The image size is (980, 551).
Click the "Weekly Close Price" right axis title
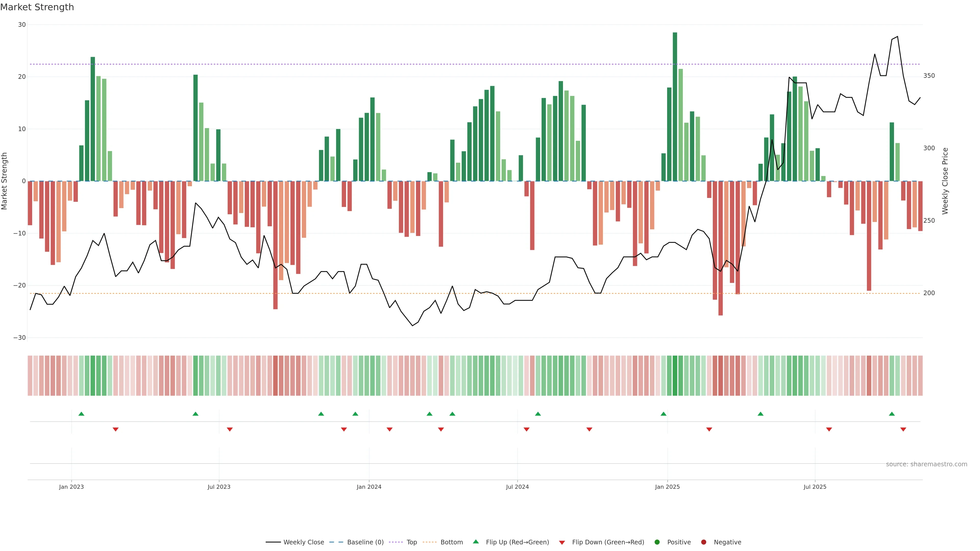click(945, 181)
